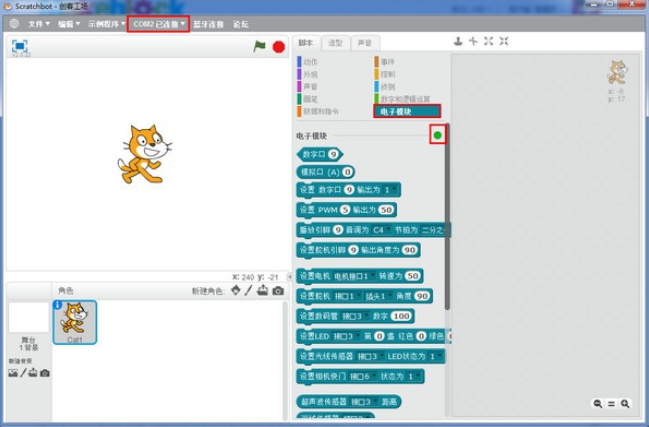649x427 pixels.
Task: Click value field in 模拟口 (A) block
Action: [x=348, y=172]
